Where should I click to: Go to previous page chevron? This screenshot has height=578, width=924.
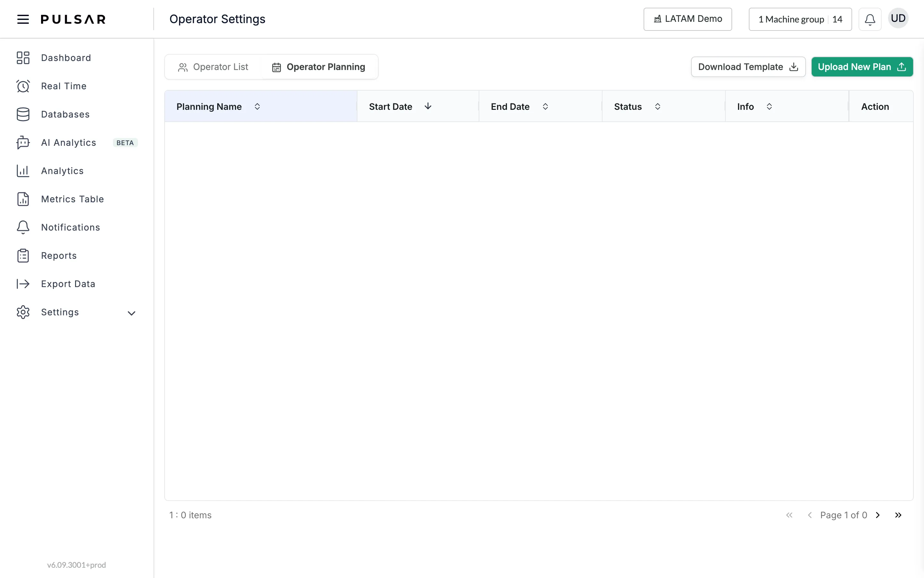click(x=809, y=515)
